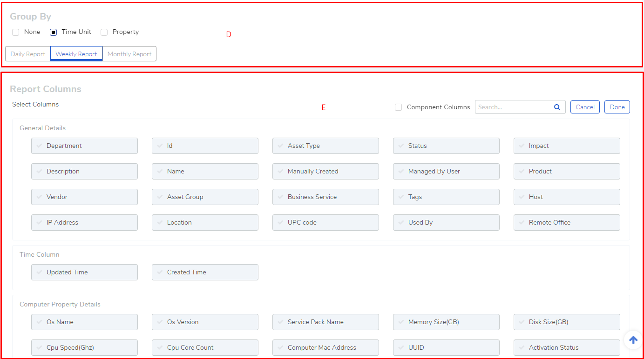This screenshot has width=644, height=359.
Task: Select the None group-by option
Action: coord(16,32)
